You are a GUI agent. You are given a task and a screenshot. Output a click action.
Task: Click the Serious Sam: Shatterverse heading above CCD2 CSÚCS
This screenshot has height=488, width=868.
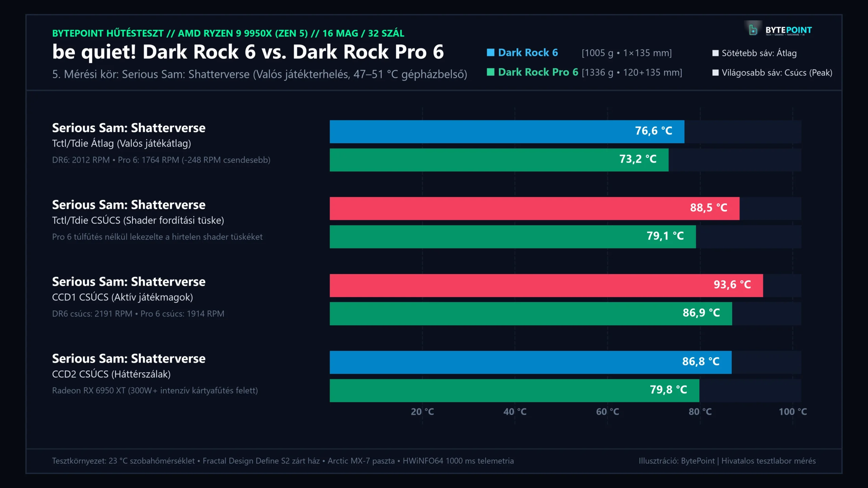click(129, 359)
